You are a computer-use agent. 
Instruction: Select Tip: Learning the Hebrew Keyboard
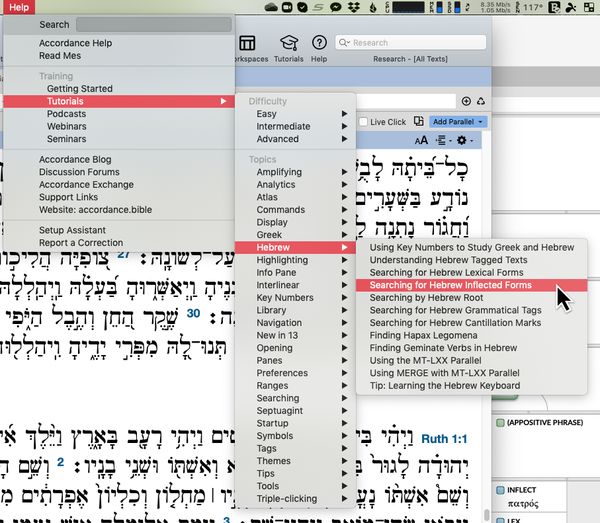coord(471,385)
